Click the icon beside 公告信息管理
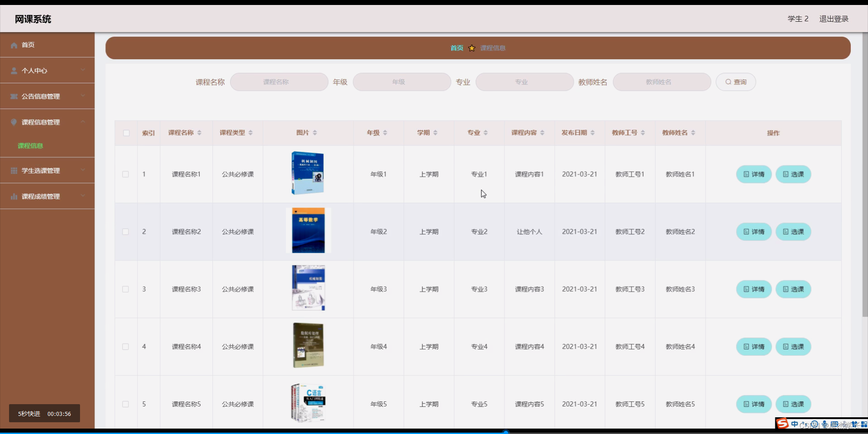868x434 pixels. tap(14, 97)
